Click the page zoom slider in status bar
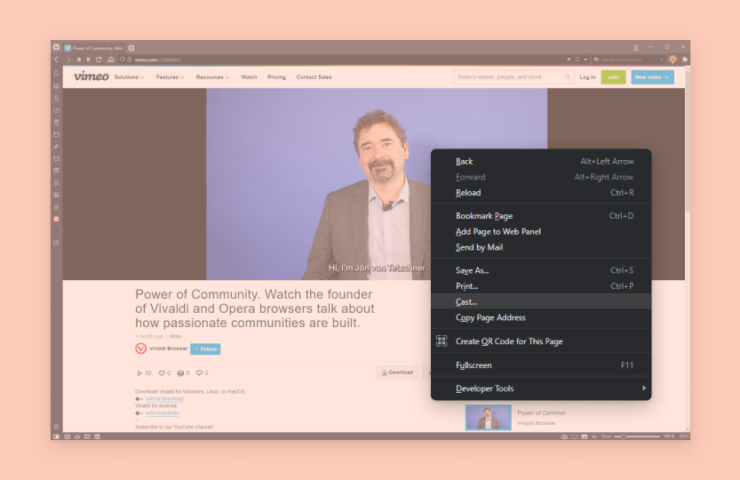Image resolution: width=740 pixels, height=480 pixels. click(637, 437)
